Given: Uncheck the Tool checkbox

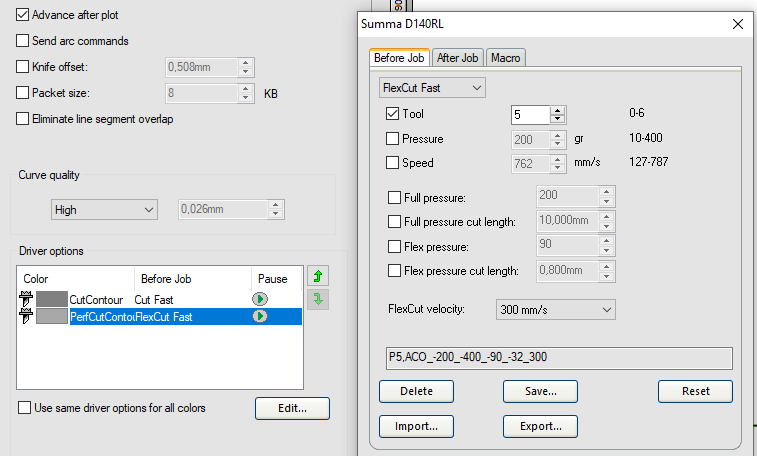Looking at the screenshot, I should (x=392, y=114).
